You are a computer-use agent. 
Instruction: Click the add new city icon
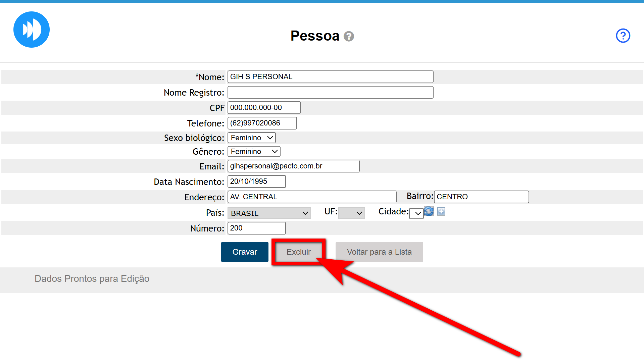pos(441,211)
